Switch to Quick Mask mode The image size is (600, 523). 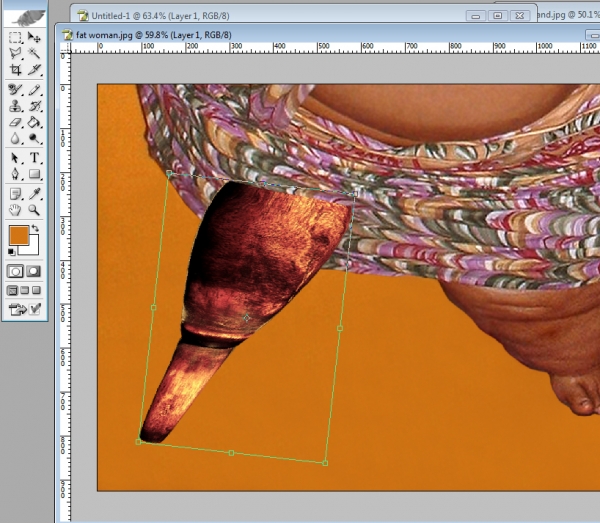[x=33, y=271]
